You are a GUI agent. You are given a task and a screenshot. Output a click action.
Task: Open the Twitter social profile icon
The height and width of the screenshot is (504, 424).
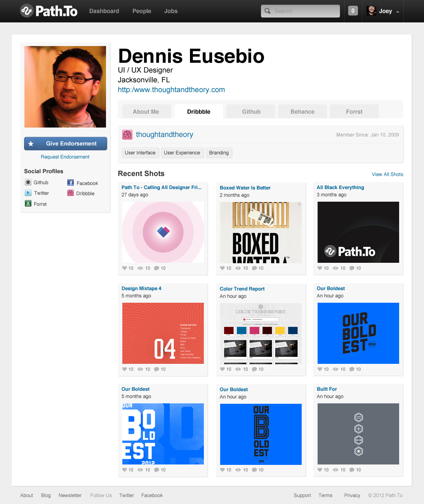[x=28, y=193]
